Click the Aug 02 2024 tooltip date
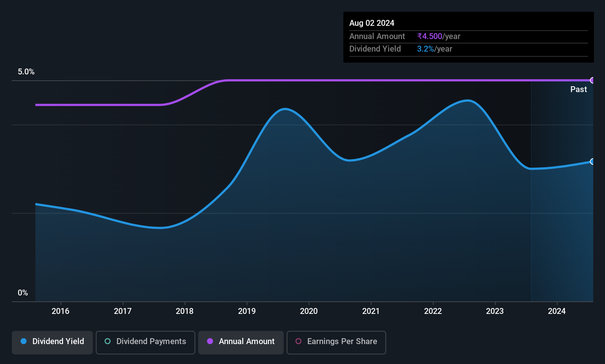The image size is (605, 364). click(372, 23)
